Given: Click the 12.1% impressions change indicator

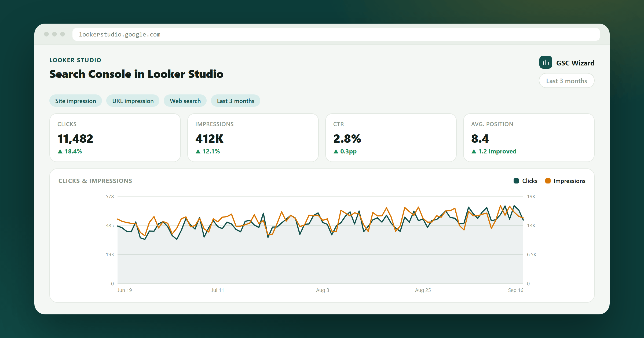Looking at the screenshot, I should pyautogui.click(x=208, y=151).
